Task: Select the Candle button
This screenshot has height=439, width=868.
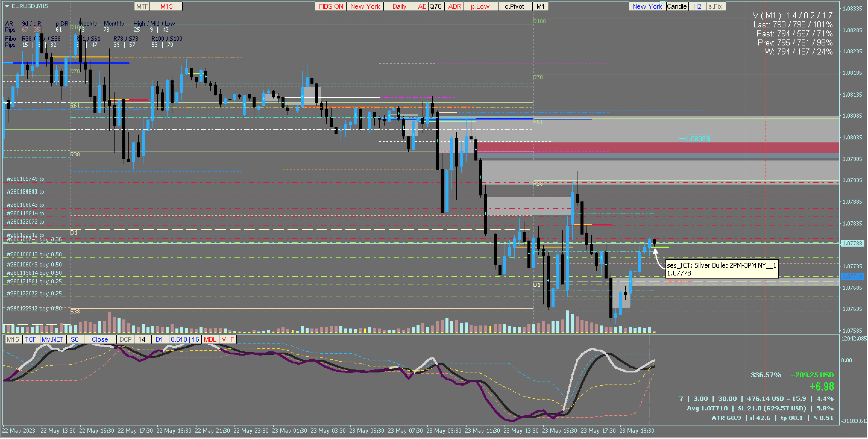Action: (677, 6)
